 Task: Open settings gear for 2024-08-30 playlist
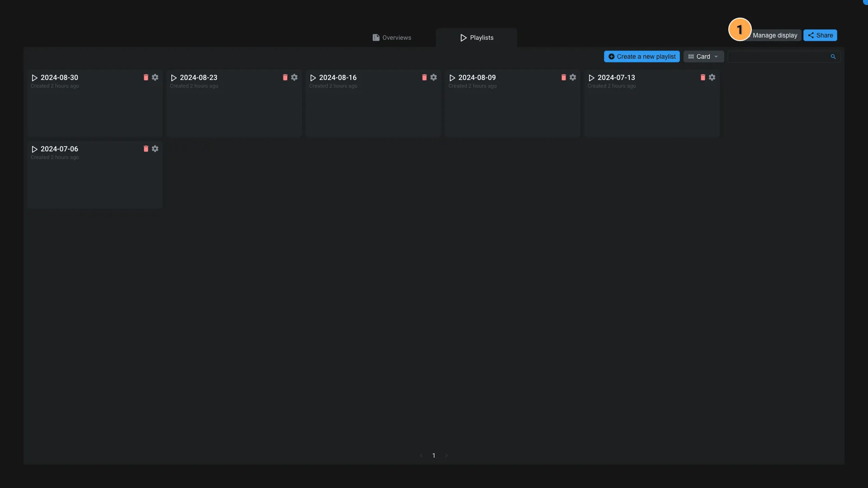pyautogui.click(x=155, y=77)
